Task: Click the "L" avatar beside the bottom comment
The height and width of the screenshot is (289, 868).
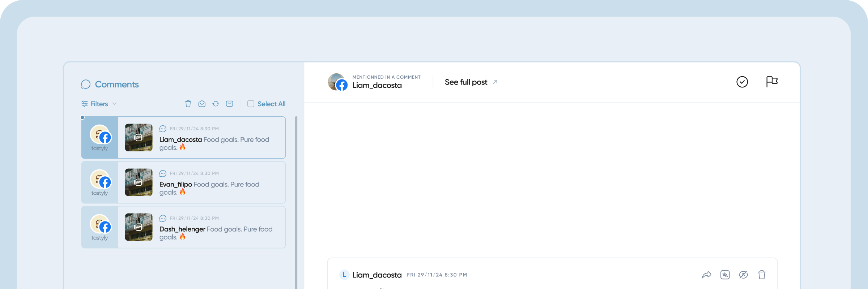Action: click(x=344, y=275)
